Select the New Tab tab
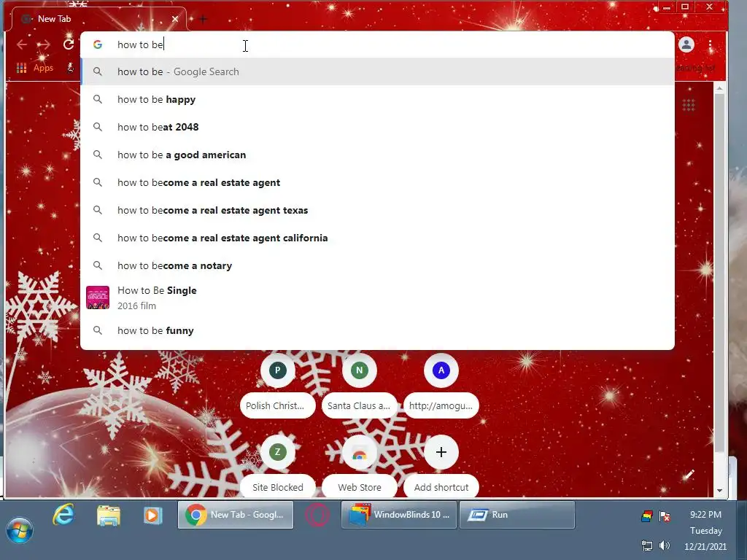This screenshot has height=560, width=747. click(98, 19)
